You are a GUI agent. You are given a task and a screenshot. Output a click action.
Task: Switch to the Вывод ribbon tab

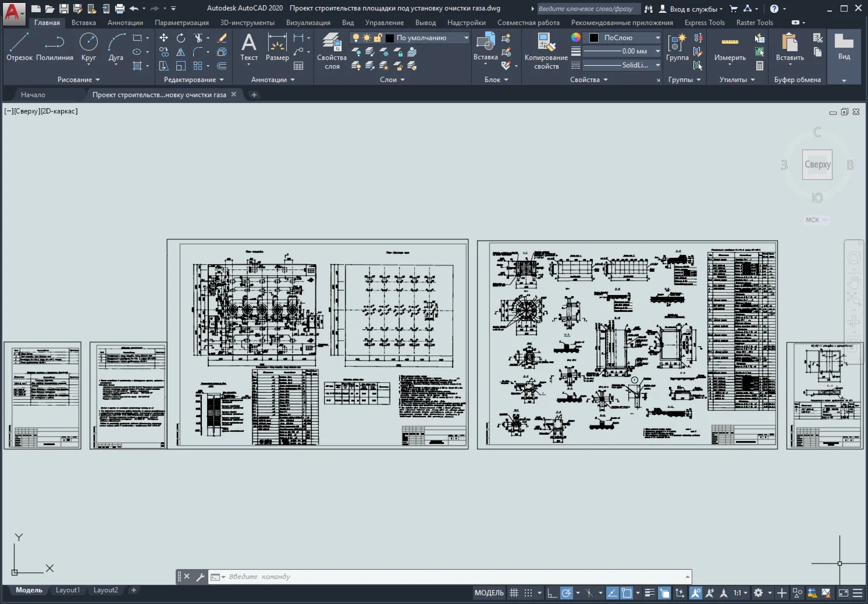click(425, 23)
